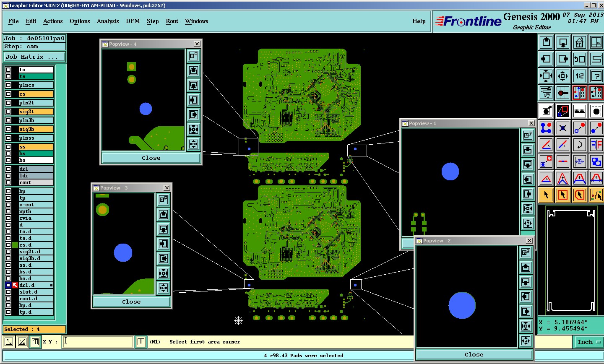Click Close button in Popview 4
604x364 pixels.
tap(151, 158)
